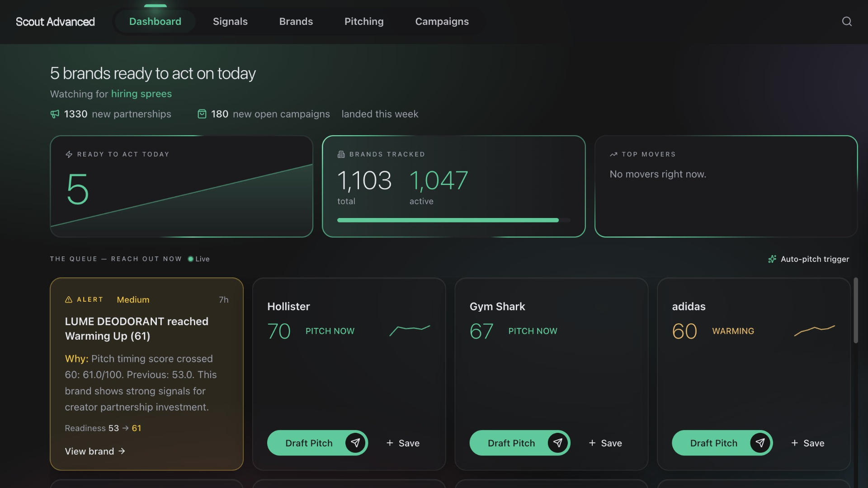Click the lightning icon in Ready to Act

point(69,154)
